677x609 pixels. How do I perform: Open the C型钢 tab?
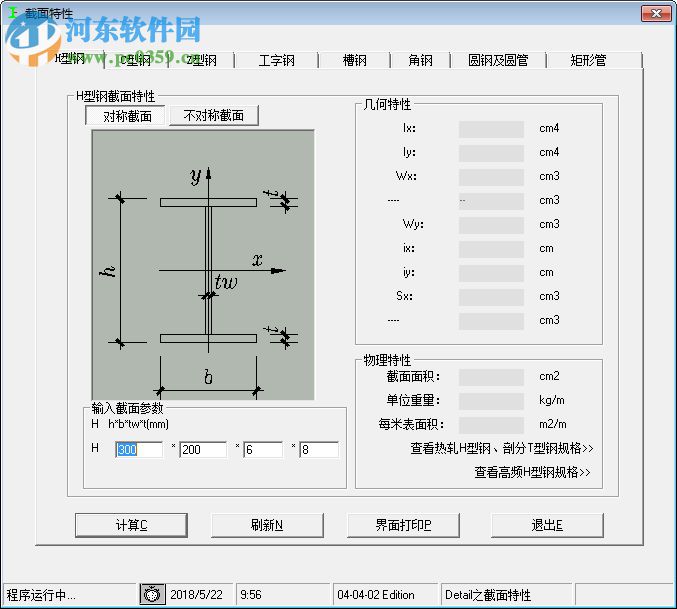point(136,60)
